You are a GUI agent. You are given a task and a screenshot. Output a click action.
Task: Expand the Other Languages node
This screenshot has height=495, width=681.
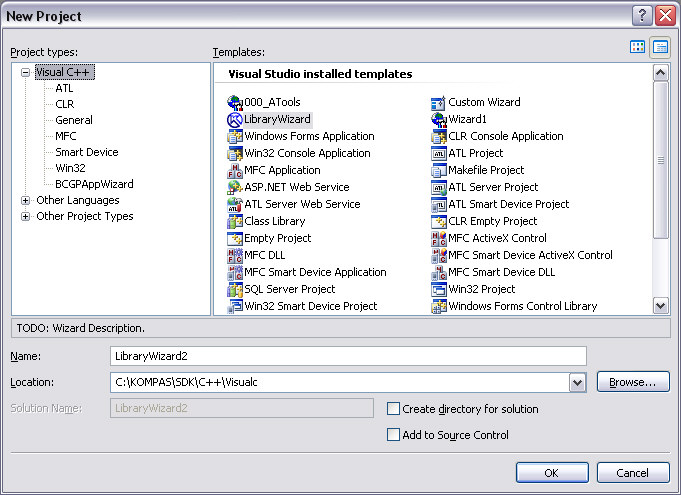(25, 200)
